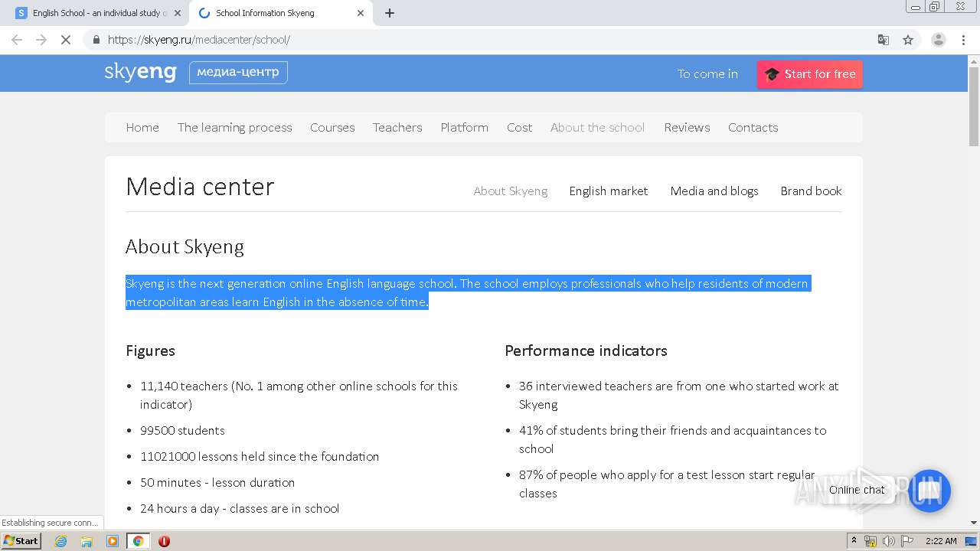
Task: Click the To come in link
Action: coord(707,74)
